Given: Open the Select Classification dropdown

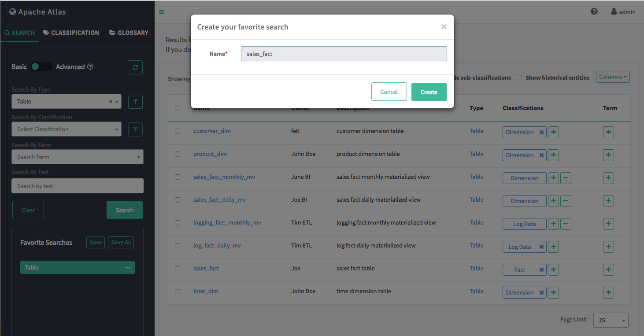Looking at the screenshot, I should (x=66, y=129).
